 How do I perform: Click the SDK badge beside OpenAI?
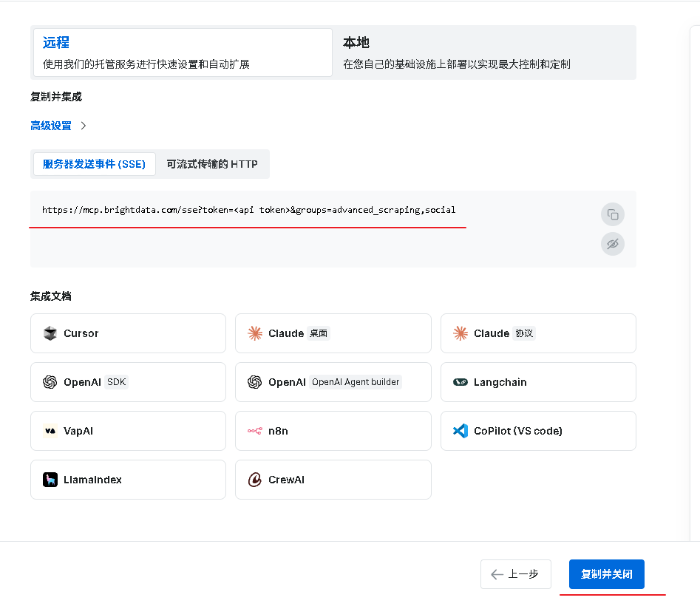coord(117,382)
